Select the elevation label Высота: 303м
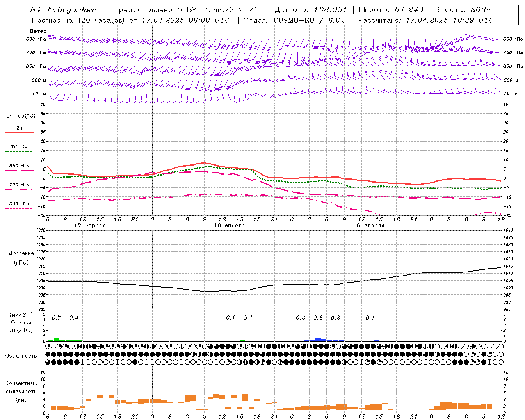The height and width of the screenshot is (420, 525). (x=463, y=10)
